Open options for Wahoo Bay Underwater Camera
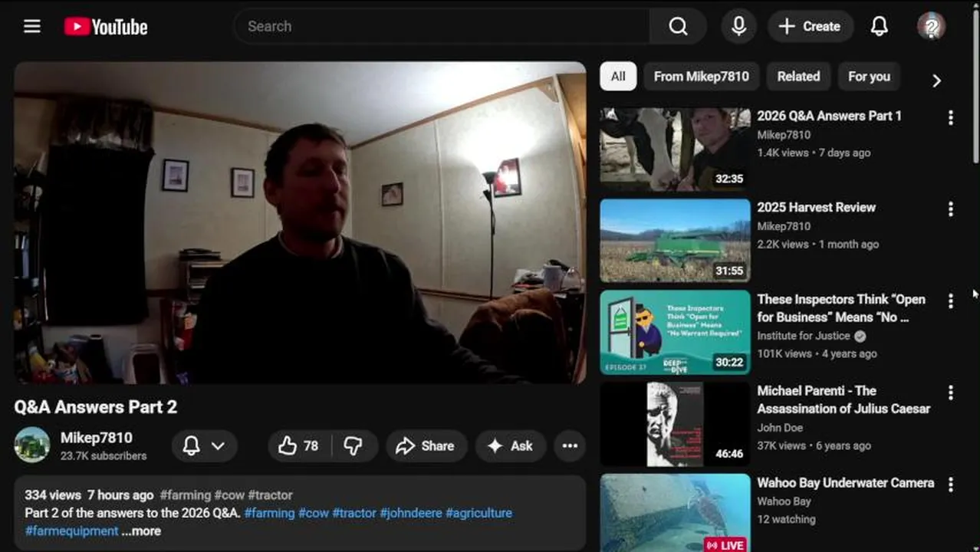 pos(951,484)
